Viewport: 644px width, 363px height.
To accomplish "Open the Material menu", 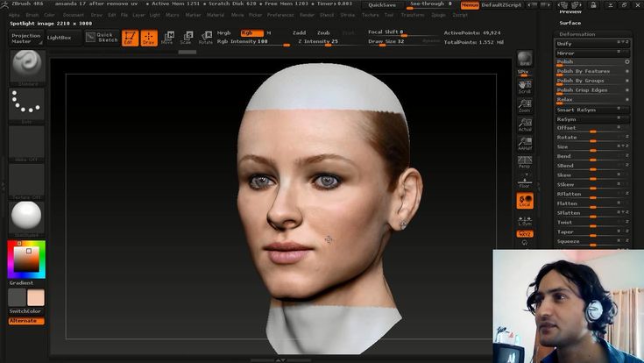I will tap(216, 15).
